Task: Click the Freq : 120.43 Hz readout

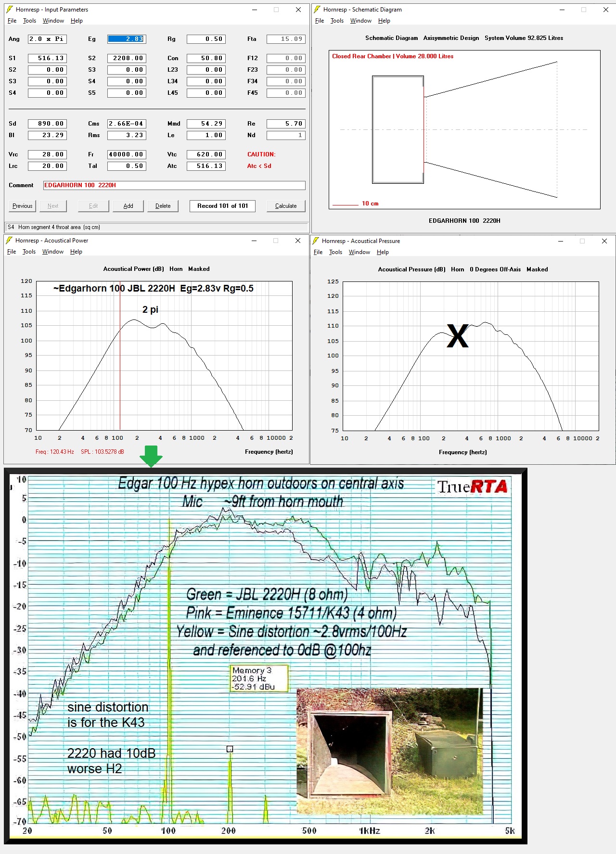Action: (55, 452)
